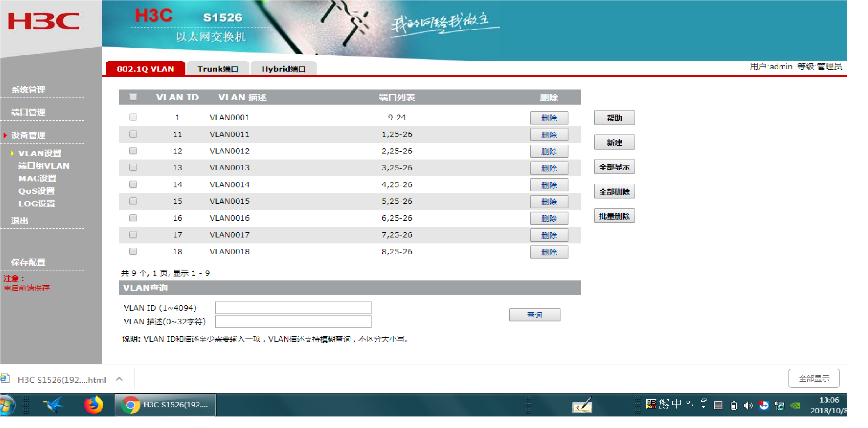The width and height of the screenshot is (868, 428).
Task: Delete VLAN 18 with 删除
Action: click(549, 252)
